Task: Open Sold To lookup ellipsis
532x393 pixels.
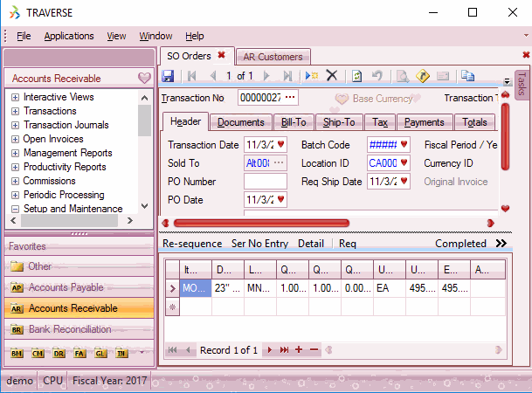Action: pos(279,162)
